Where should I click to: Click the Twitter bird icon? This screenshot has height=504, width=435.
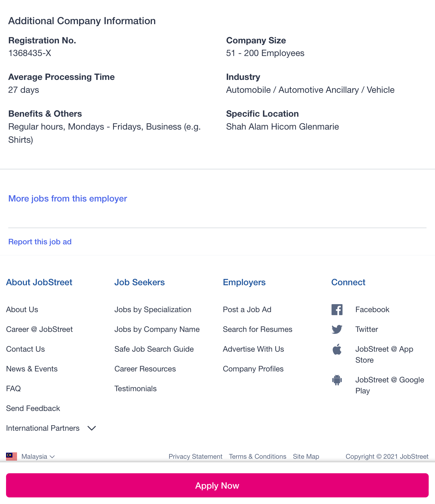[x=337, y=329]
